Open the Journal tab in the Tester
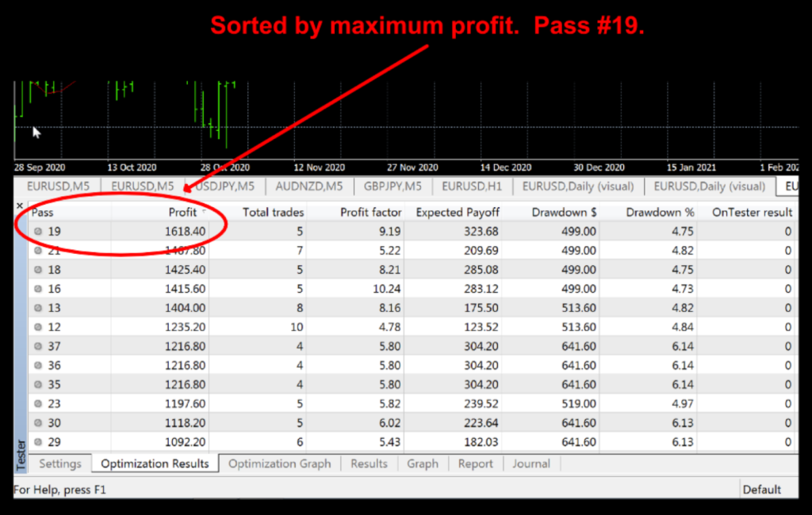812x515 pixels. pyautogui.click(x=530, y=463)
